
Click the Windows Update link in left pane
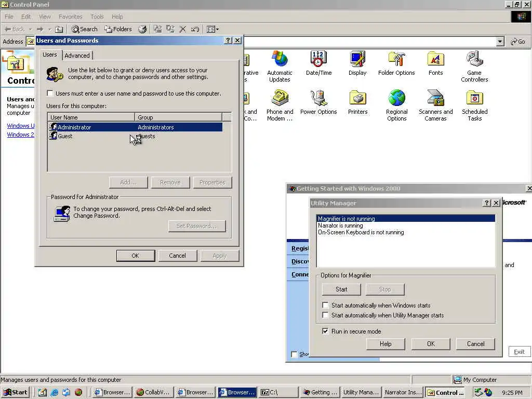point(21,126)
